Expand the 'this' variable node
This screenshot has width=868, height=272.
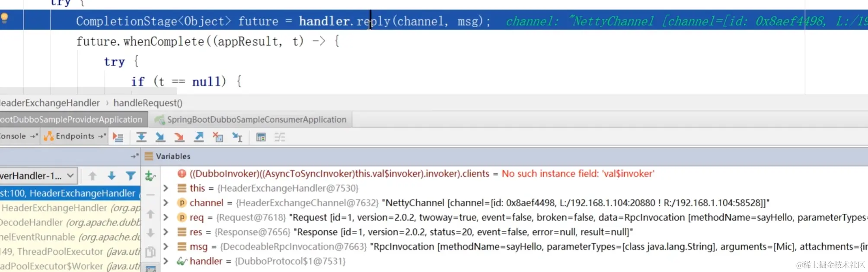coord(166,188)
